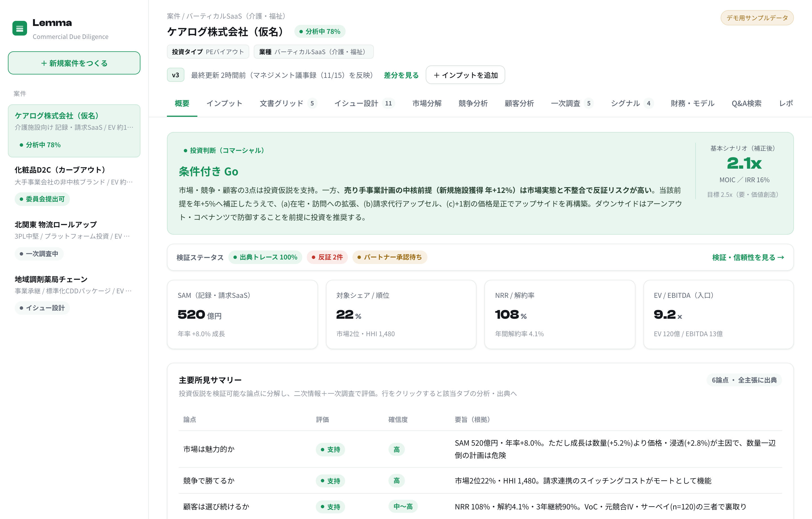Open the 市場は魅力的か findings row
This screenshot has width=812, height=519.
[480, 449]
